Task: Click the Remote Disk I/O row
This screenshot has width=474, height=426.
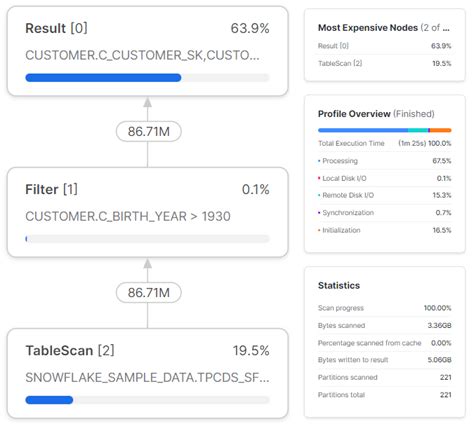Action: [384, 195]
